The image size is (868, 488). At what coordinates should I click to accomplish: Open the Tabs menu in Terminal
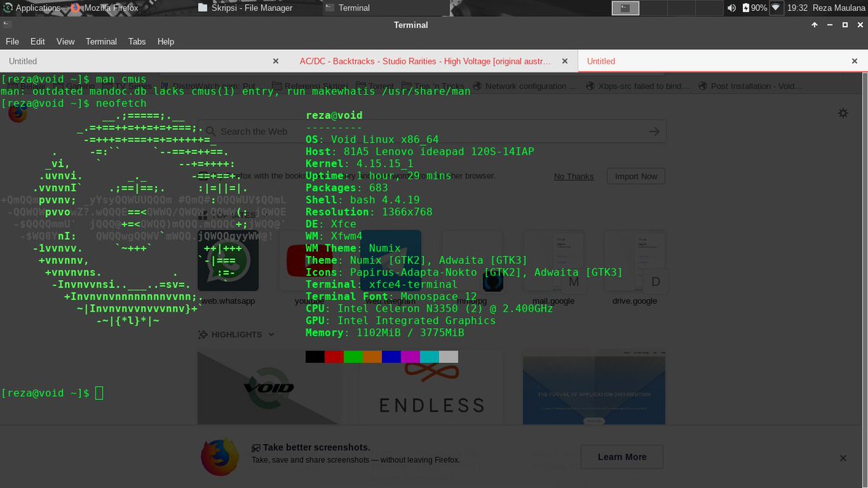[137, 42]
